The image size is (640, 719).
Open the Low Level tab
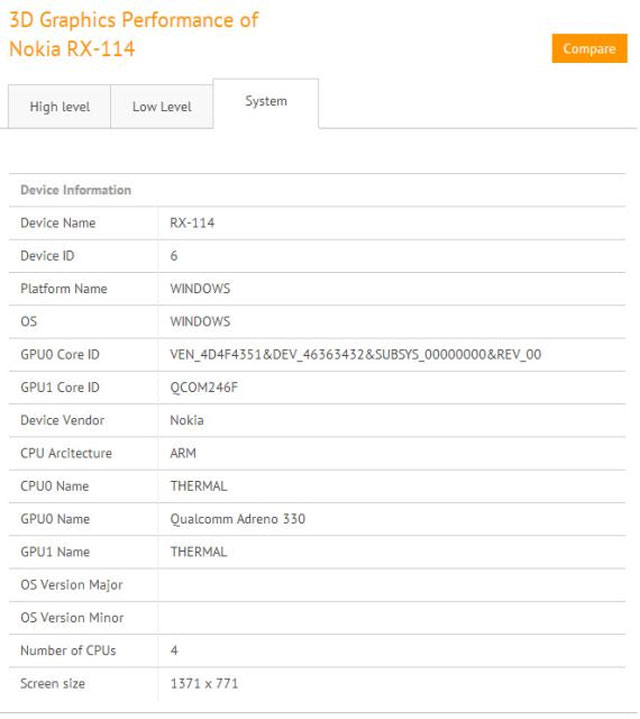[162, 107]
